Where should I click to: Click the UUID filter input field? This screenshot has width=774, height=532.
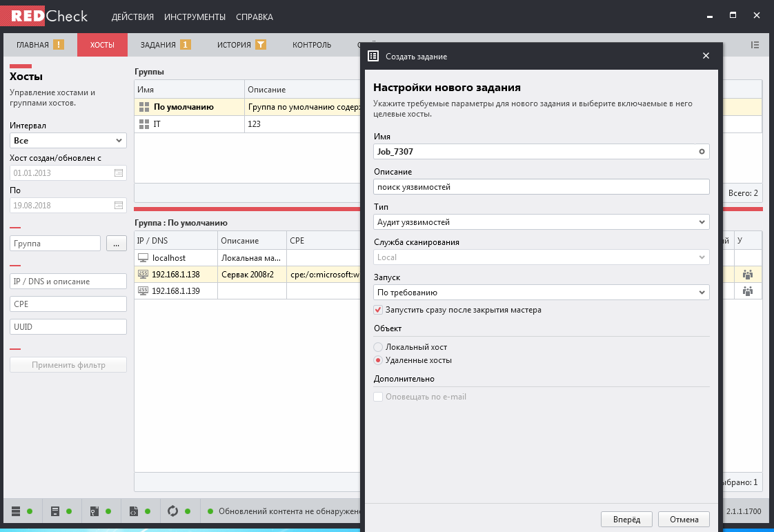68,326
